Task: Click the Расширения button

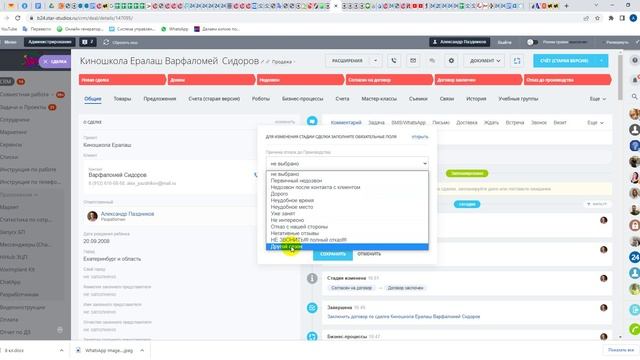Action: click(347, 61)
